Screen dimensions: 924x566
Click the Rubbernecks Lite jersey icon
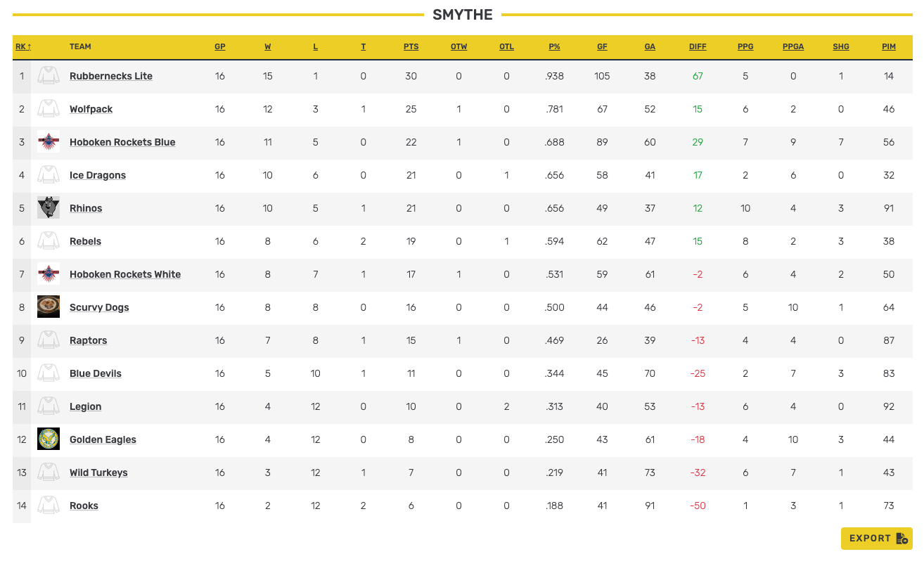pos(49,76)
